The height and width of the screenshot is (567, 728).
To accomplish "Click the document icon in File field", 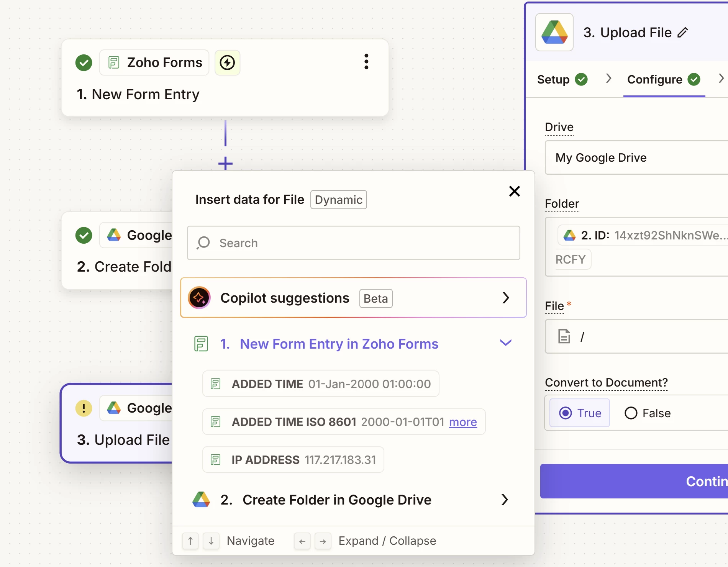I will pos(564,336).
